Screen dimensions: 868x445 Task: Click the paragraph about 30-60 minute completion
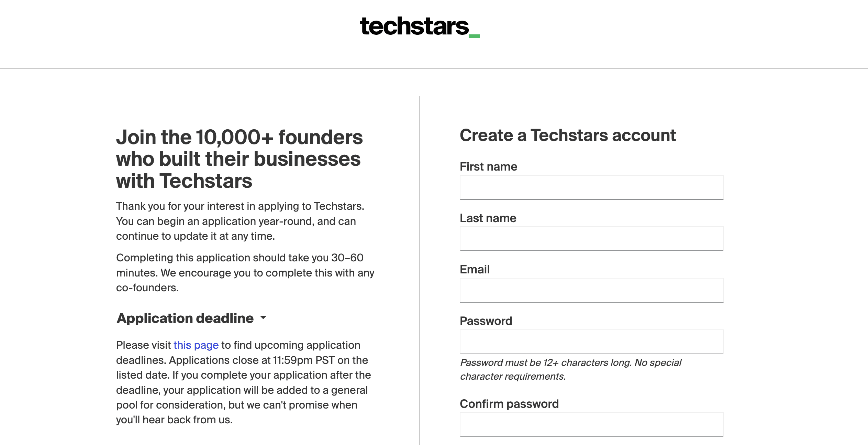coord(245,272)
